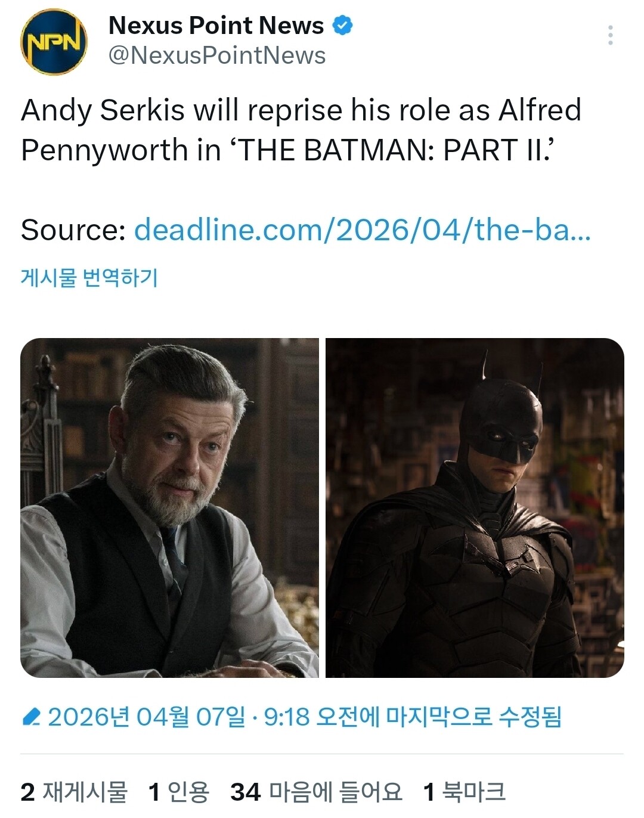View the 1 북마크 bookmark count

pos(465,792)
